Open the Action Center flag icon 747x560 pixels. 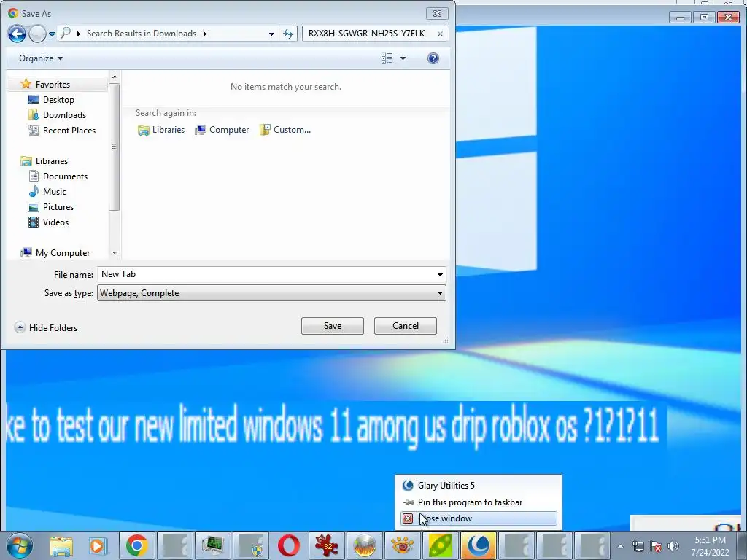(x=656, y=546)
